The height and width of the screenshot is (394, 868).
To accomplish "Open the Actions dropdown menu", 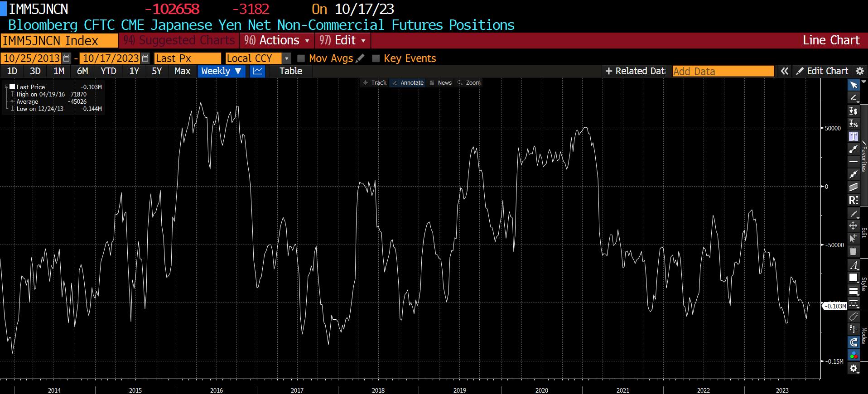I will tap(276, 40).
